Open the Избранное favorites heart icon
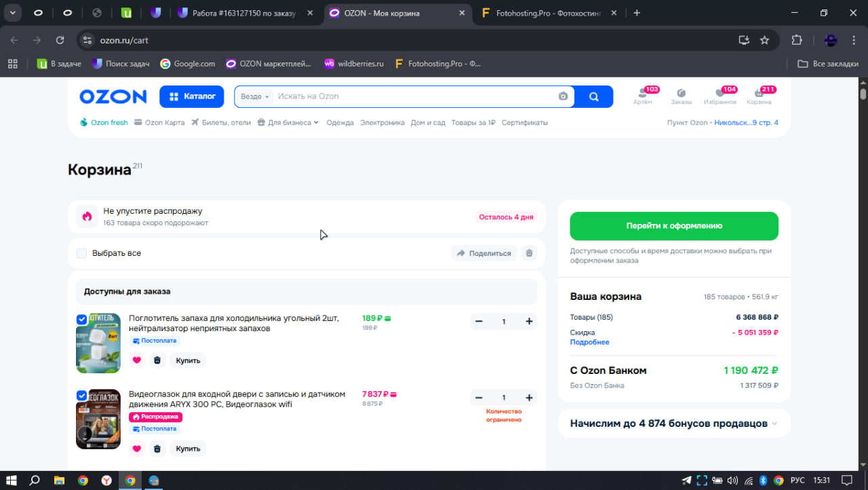The height and width of the screenshot is (490, 868). click(x=719, y=94)
